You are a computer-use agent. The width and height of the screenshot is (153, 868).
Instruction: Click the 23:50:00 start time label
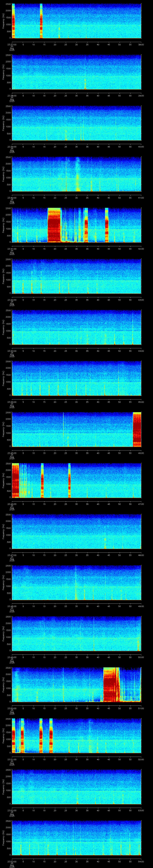[x=12, y=708]
